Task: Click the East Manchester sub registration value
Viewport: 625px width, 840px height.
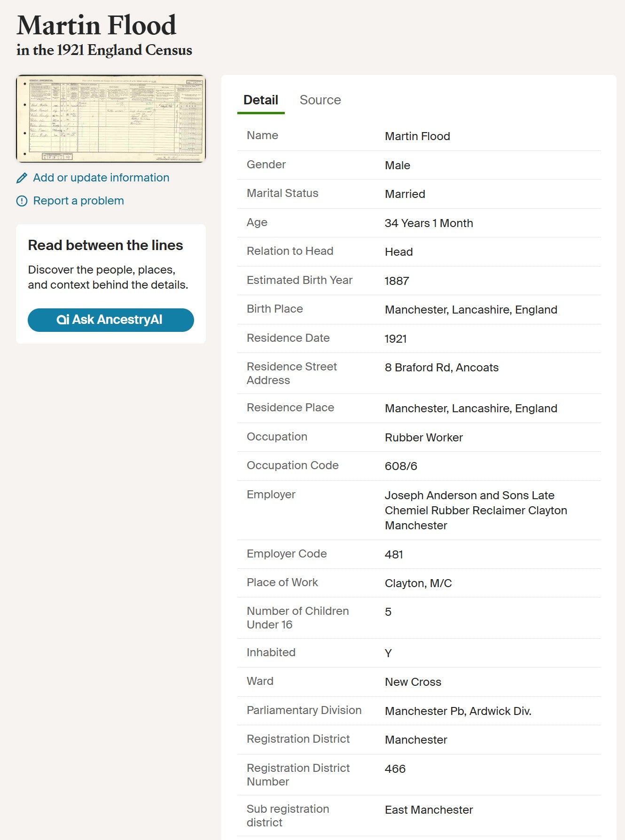Action: tap(429, 810)
